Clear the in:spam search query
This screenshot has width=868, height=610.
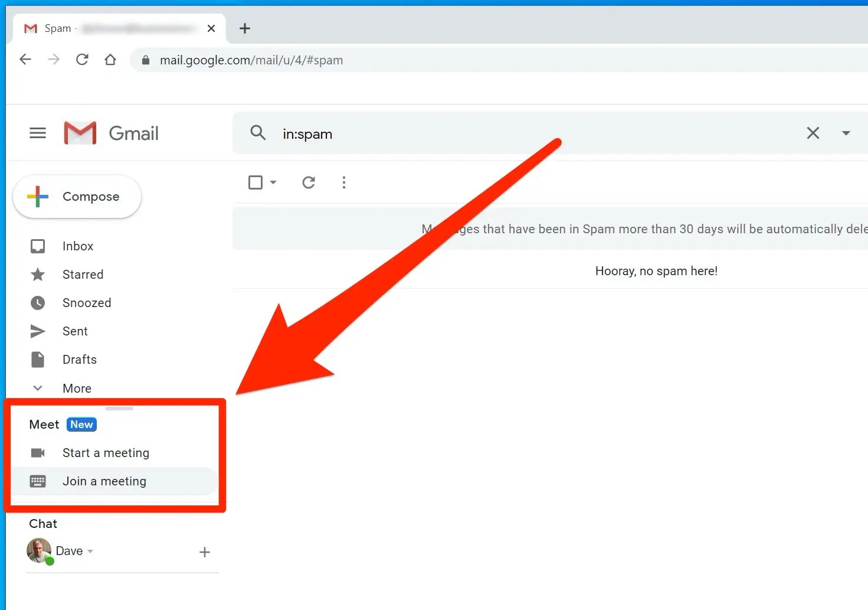point(813,133)
